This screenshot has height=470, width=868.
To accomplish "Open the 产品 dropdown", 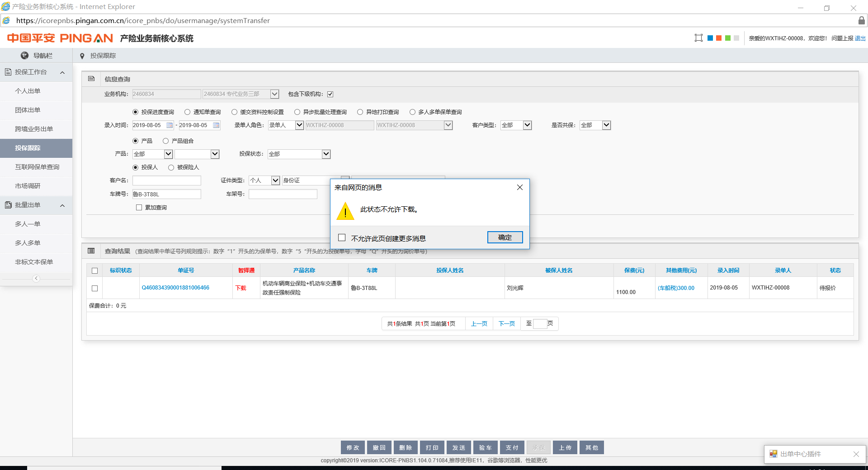I will 168,154.
